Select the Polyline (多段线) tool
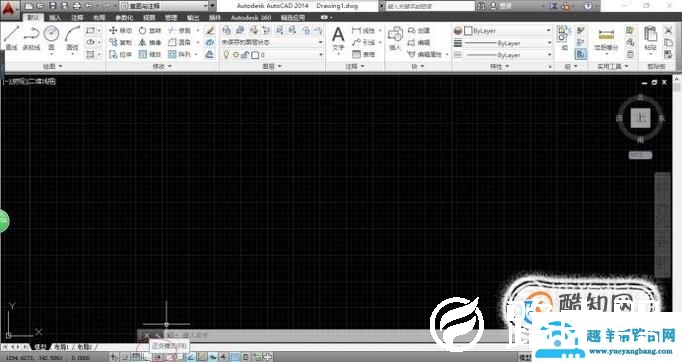The image size is (682, 362). (x=31, y=37)
